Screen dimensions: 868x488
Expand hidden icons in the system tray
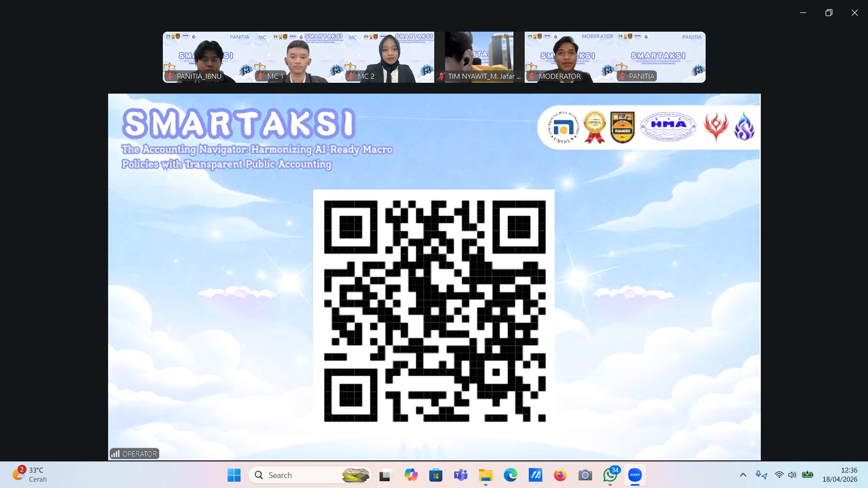click(743, 475)
